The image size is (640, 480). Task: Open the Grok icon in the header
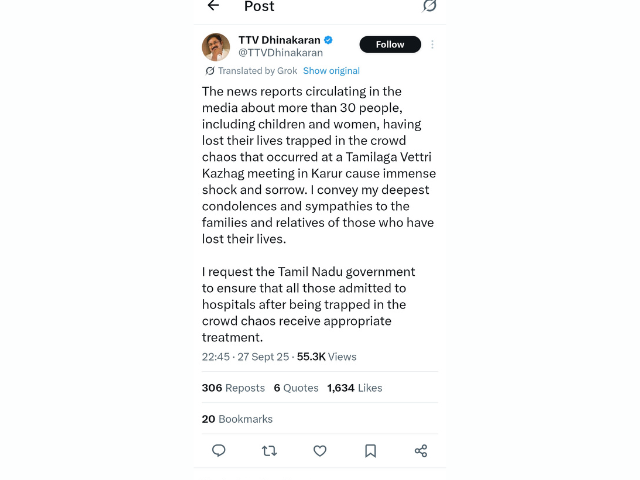pos(429,6)
